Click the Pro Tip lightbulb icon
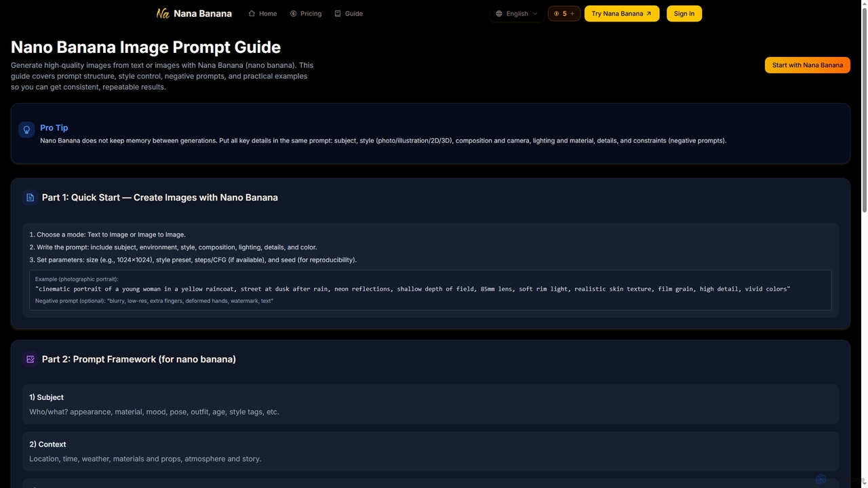Screen dimensions: 868x488 (26, 129)
